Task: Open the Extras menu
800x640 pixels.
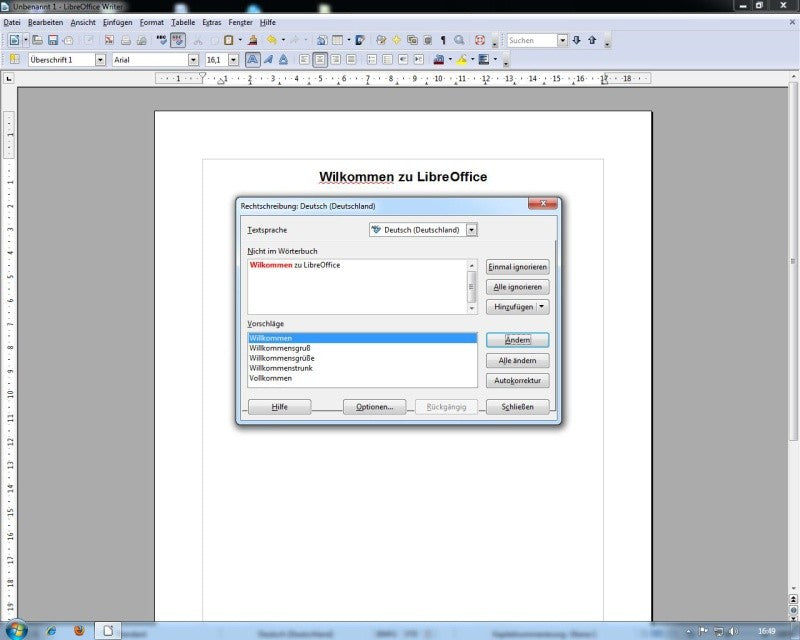Action: (x=212, y=22)
